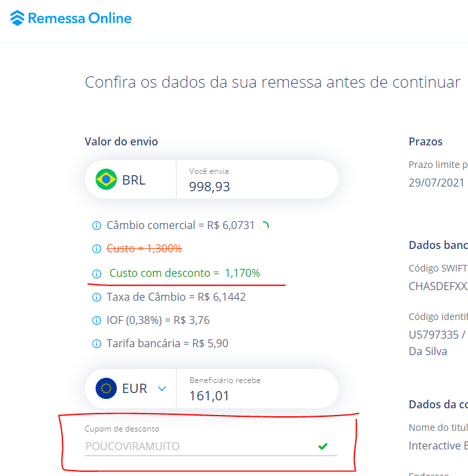This screenshot has width=468, height=476.
Task: Click the European Union flag icon
Action: pos(106,388)
